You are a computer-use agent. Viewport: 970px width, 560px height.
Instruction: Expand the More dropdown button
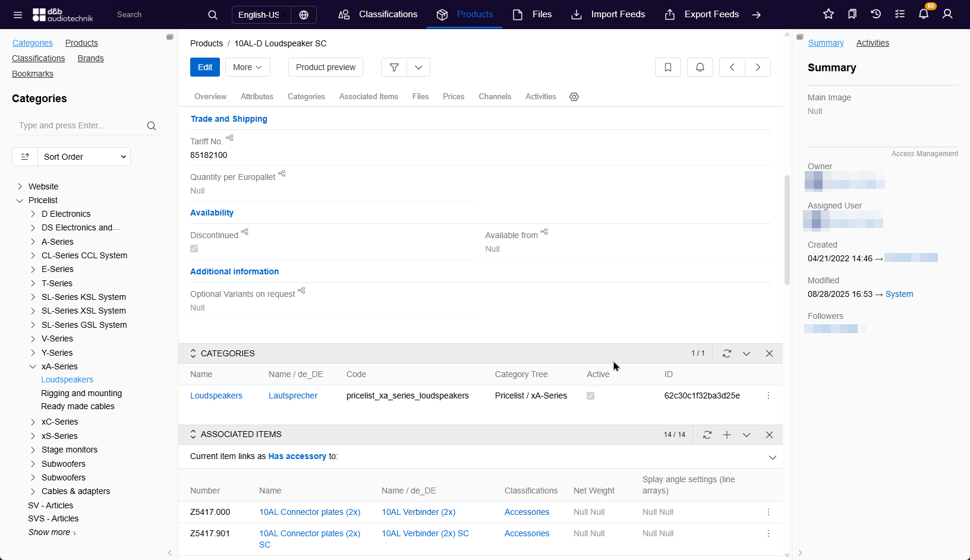point(247,67)
